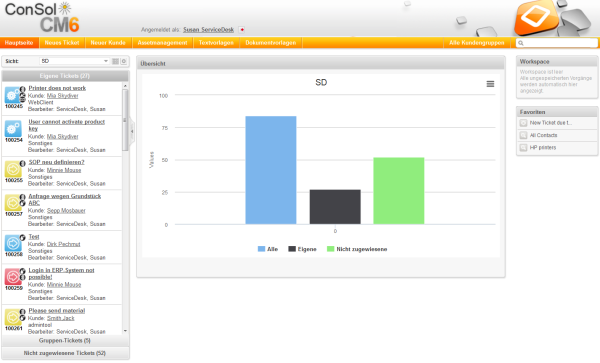Click the red arrow icon of ticket 100259

pyautogui.click(x=13, y=277)
